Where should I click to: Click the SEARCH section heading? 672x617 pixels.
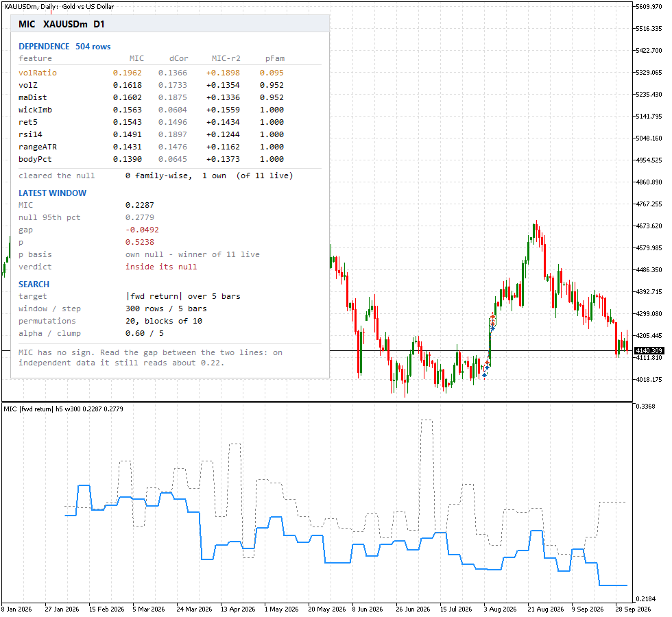[x=34, y=285]
